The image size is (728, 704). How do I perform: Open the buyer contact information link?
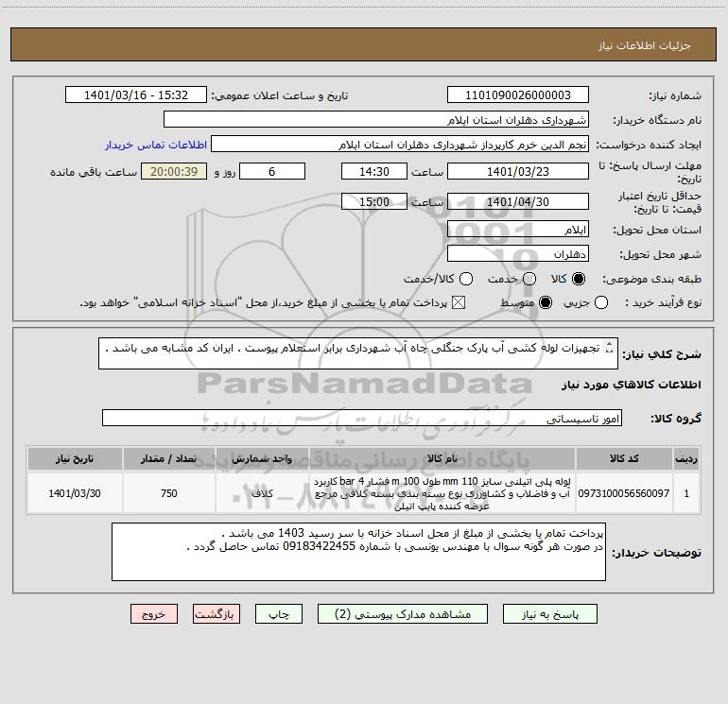point(156,145)
